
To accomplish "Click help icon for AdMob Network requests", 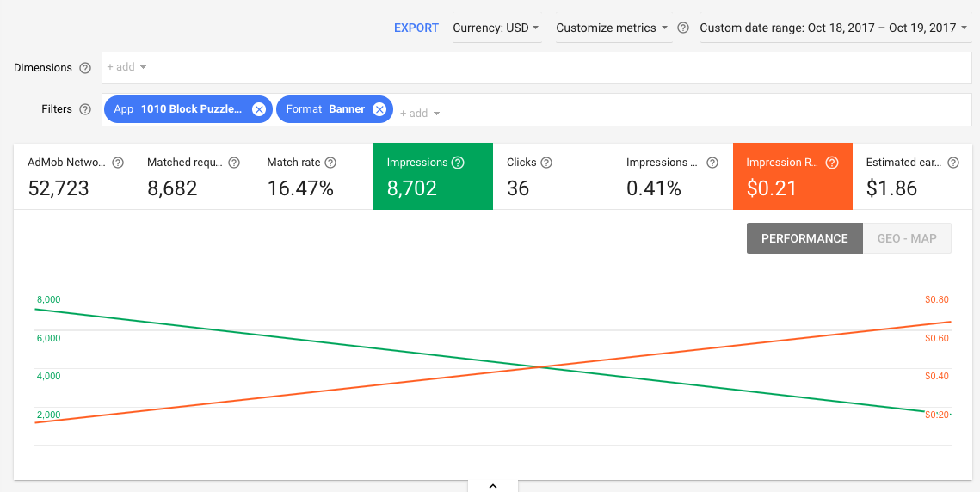I will tap(118, 163).
